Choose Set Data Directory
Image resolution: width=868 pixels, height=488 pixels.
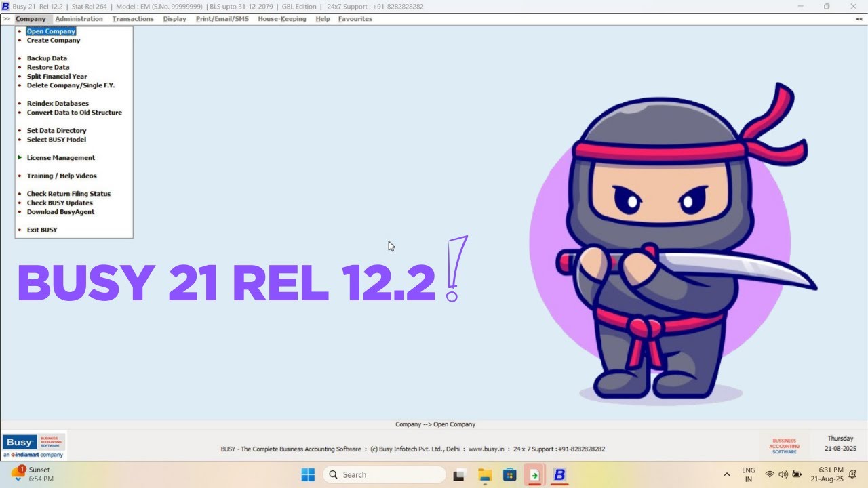[57, 131]
